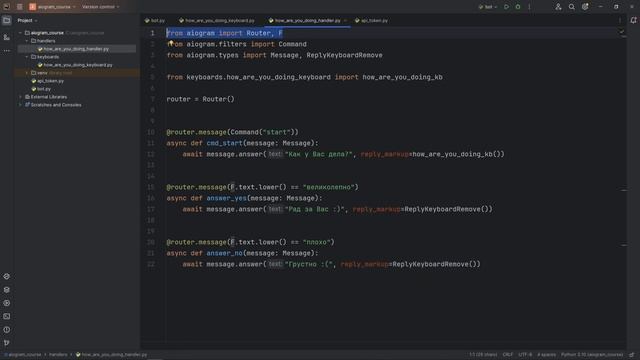Viewport: 640px width, 360px height.
Task: Collapse the aiogram_course root folder
Action: (20, 33)
